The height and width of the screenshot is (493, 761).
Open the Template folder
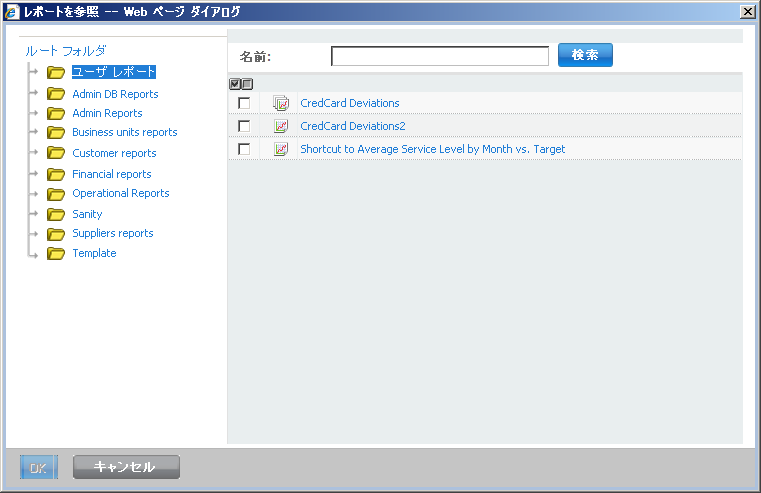click(x=94, y=253)
